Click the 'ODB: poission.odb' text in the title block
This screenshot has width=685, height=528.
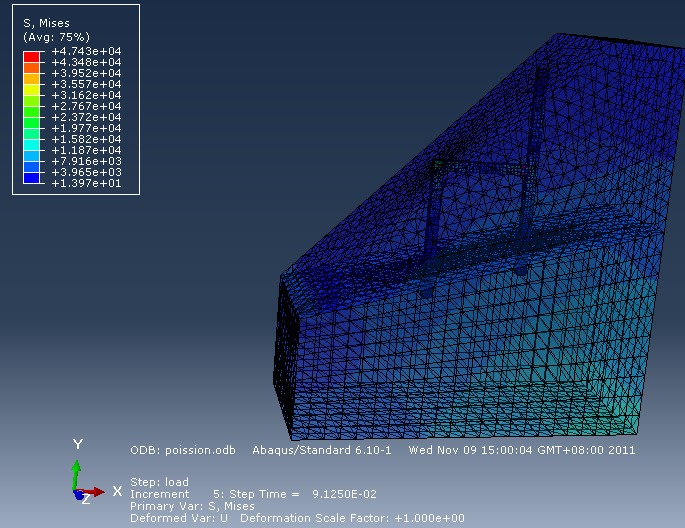tap(185, 450)
